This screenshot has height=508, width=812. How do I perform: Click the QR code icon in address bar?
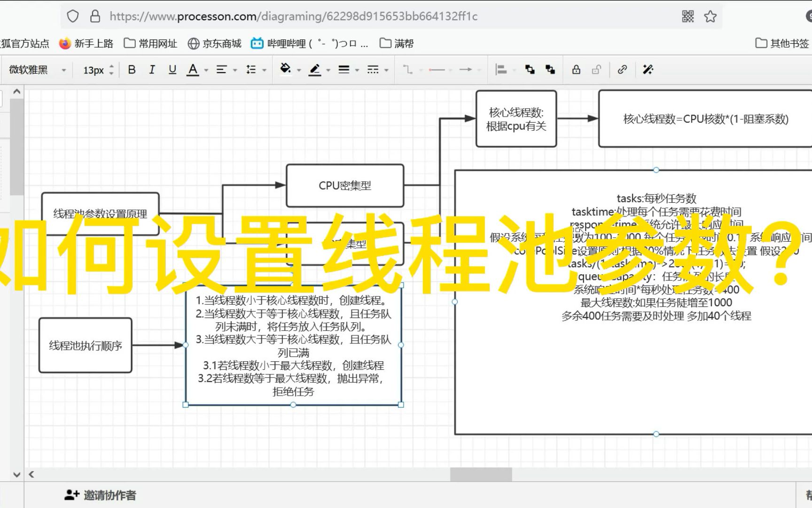click(687, 16)
